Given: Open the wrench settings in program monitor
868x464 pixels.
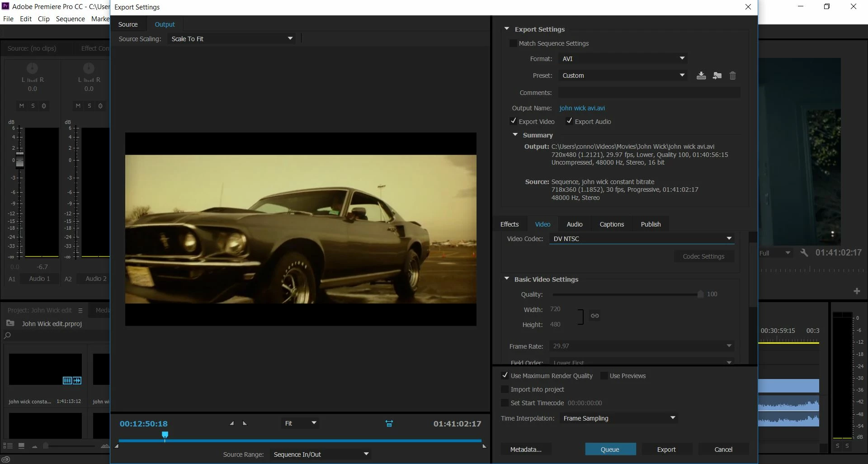Looking at the screenshot, I should (x=804, y=253).
